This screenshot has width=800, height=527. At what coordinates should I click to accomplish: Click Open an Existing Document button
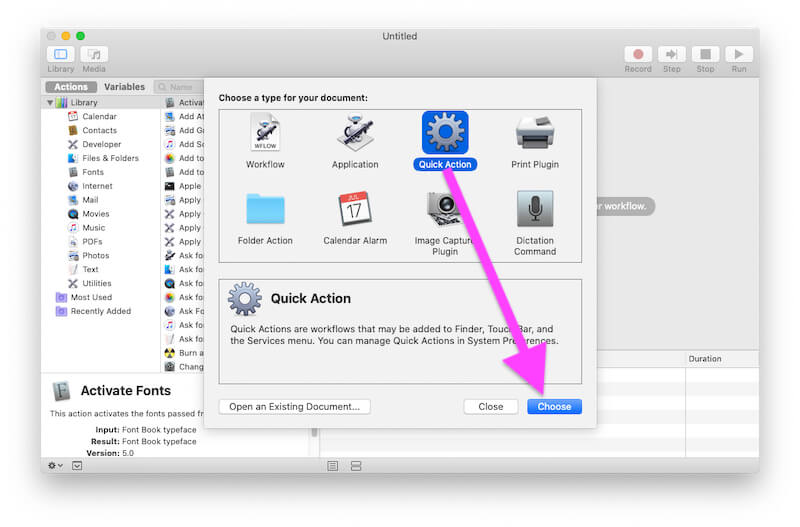click(x=294, y=407)
